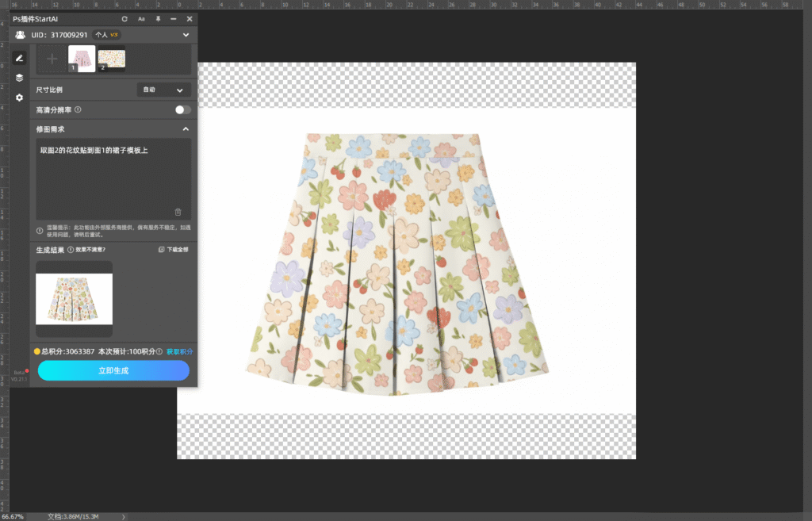Click the trash icon to clear prompt
This screenshot has width=812, height=521.
pyautogui.click(x=178, y=212)
